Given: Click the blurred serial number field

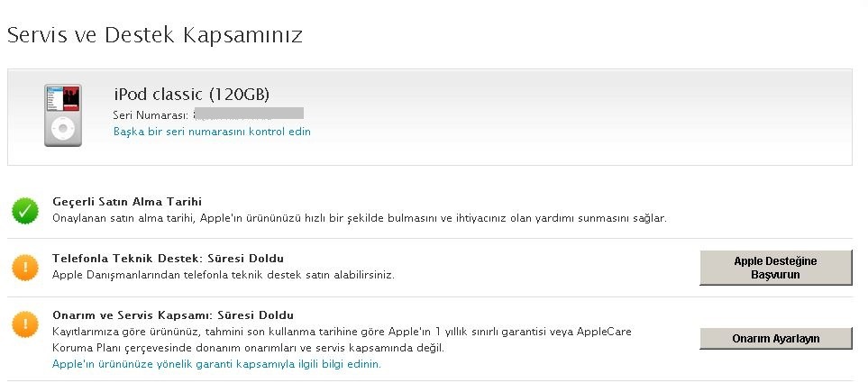Looking at the screenshot, I should [249, 114].
